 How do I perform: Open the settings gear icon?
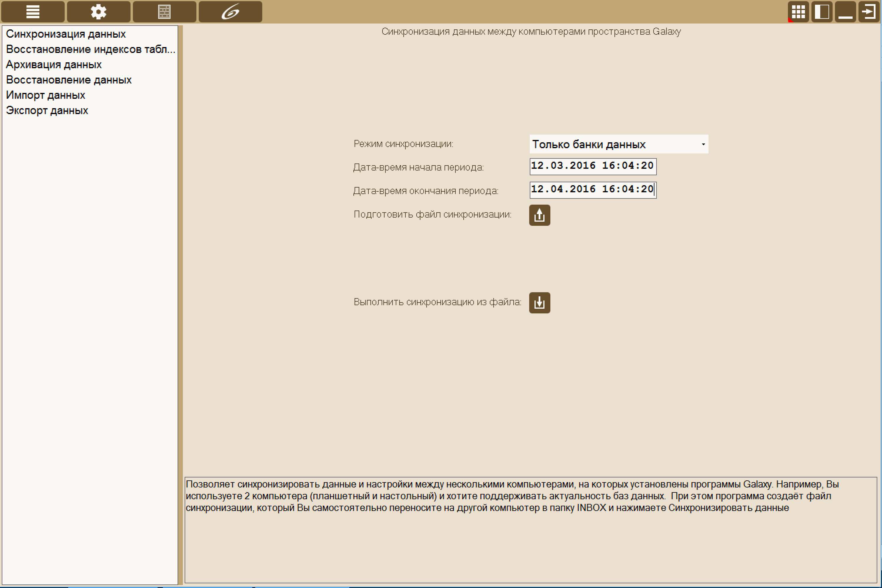pyautogui.click(x=98, y=12)
